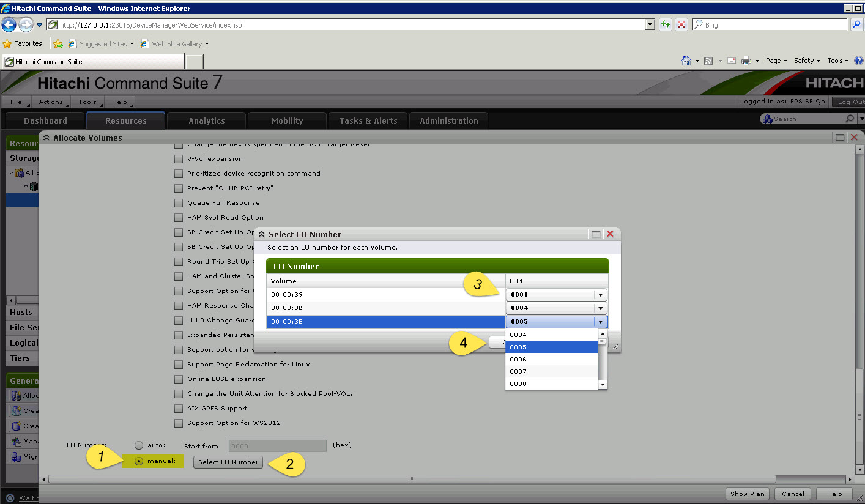Enable Support Page Reclamation for Linux
865x504 pixels.
[179, 365]
